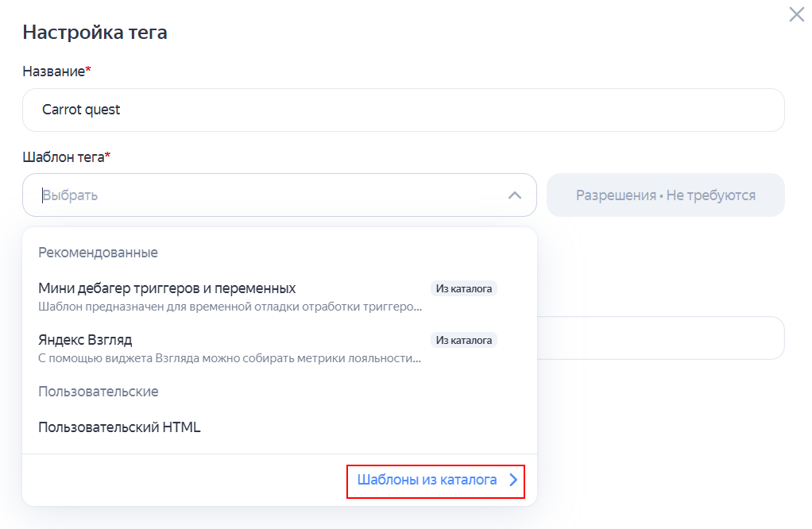Pick the Пользовательский HTML template
The height and width of the screenshot is (529, 812).
(x=119, y=427)
